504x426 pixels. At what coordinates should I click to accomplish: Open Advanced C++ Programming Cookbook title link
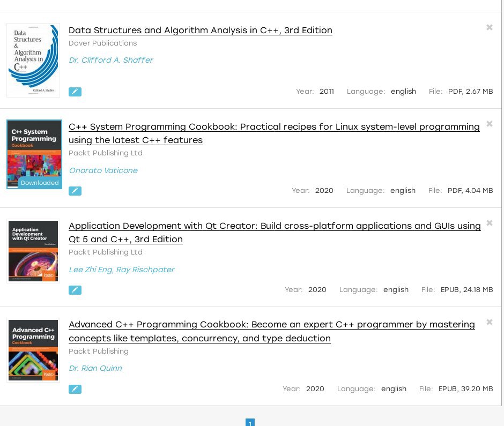coord(272,331)
